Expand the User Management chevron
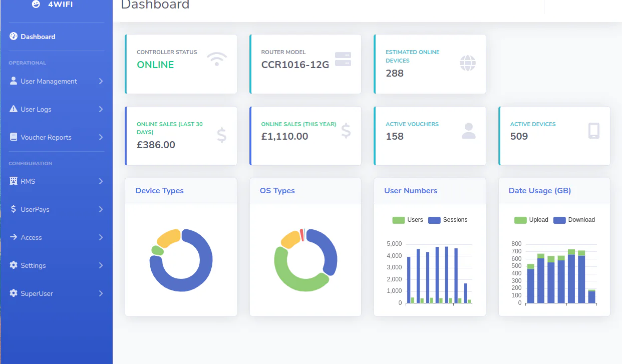 pyautogui.click(x=101, y=81)
